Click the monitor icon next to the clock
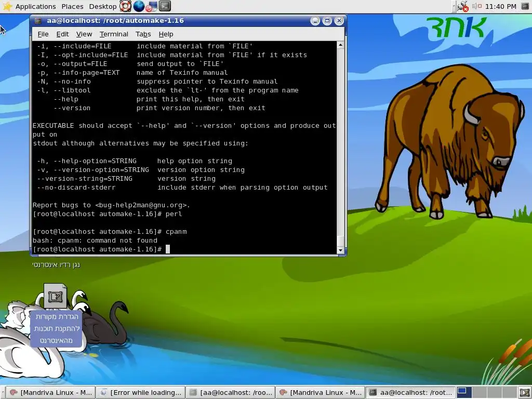This screenshot has width=532, height=399. coord(525,6)
